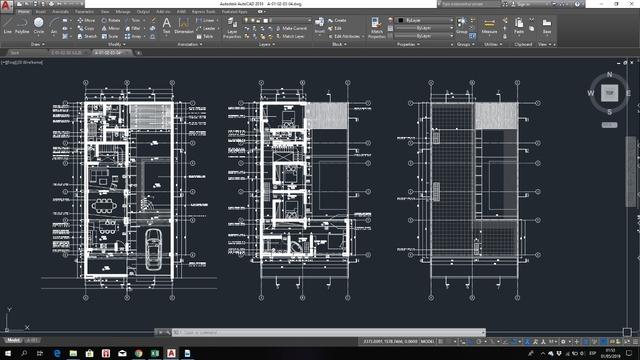Open Layer Properties
The width and height of the screenshot is (640, 360).
tap(232, 28)
